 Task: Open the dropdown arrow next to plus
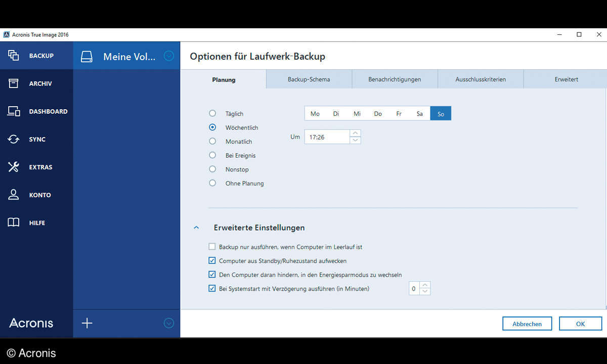[169, 323]
